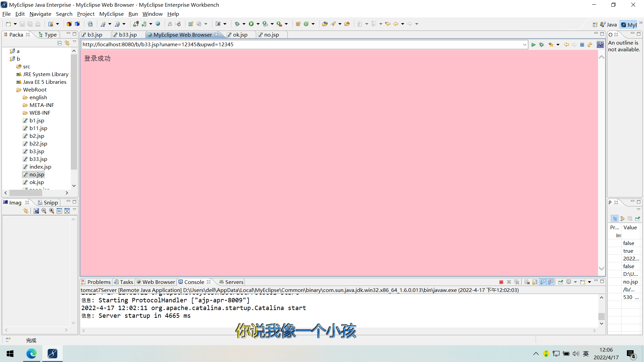The image size is (644, 362).
Task: Open the Open Console dropdown arrow
Action: click(589, 282)
